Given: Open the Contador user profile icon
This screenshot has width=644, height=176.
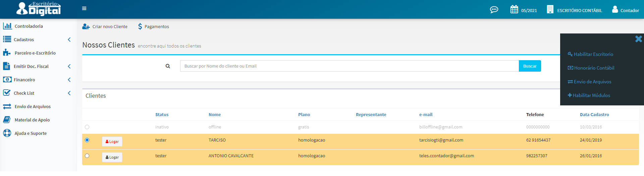Looking at the screenshot, I should click(x=615, y=9).
